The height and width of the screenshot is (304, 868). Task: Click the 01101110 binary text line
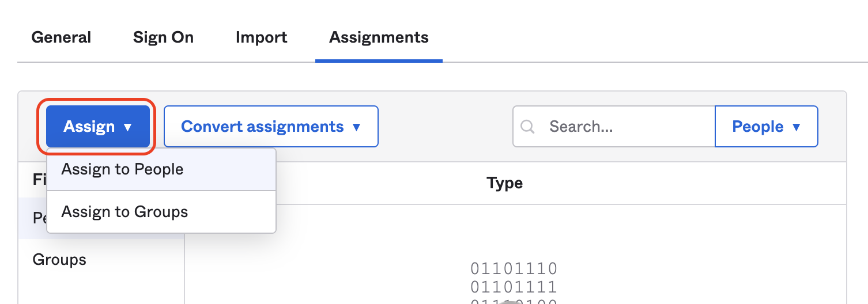pos(514,269)
